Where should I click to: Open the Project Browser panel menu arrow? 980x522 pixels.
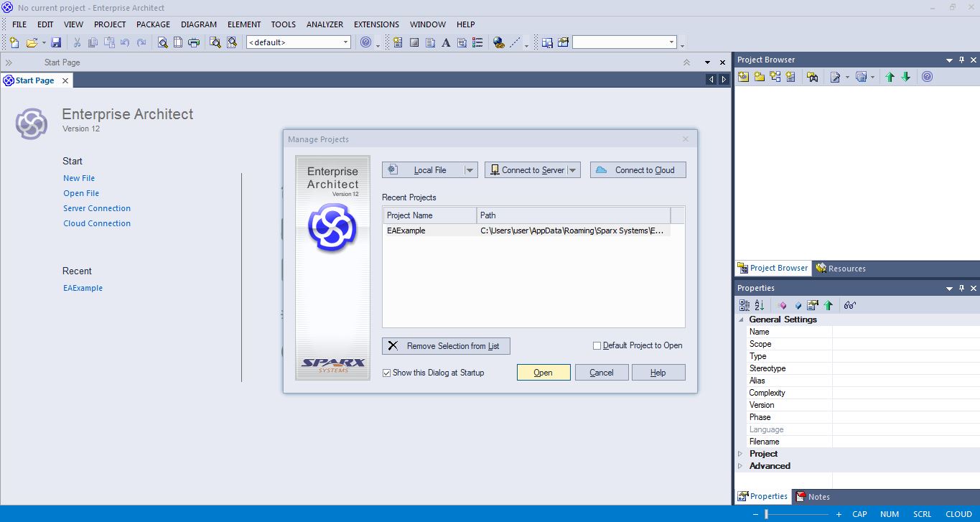[x=949, y=60]
